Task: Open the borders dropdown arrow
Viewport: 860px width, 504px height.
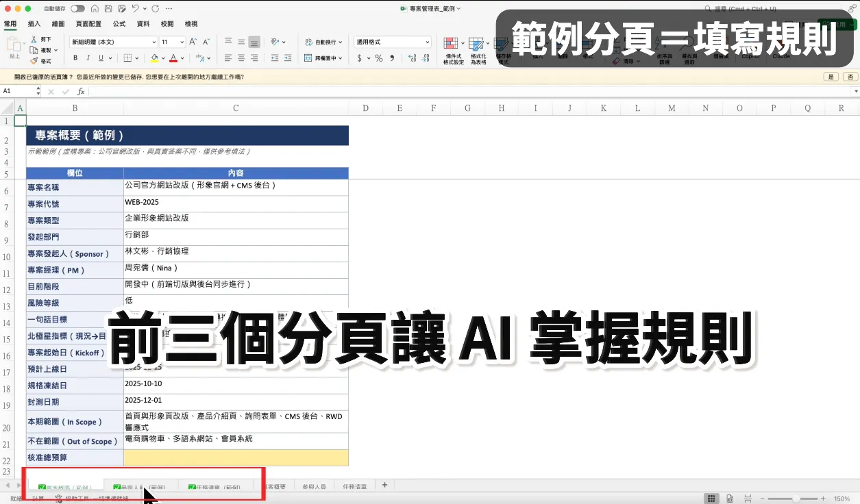Action: (x=138, y=58)
